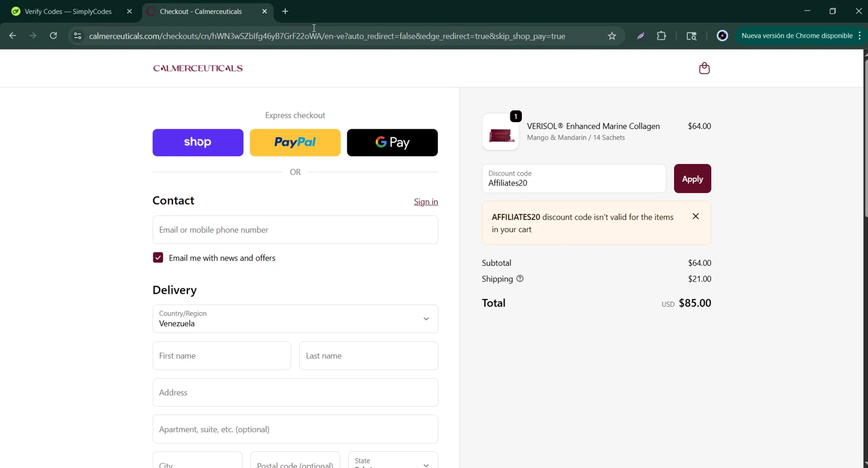Click the Postal code field
The image size is (868, 468).
click(x=295, y=462)
